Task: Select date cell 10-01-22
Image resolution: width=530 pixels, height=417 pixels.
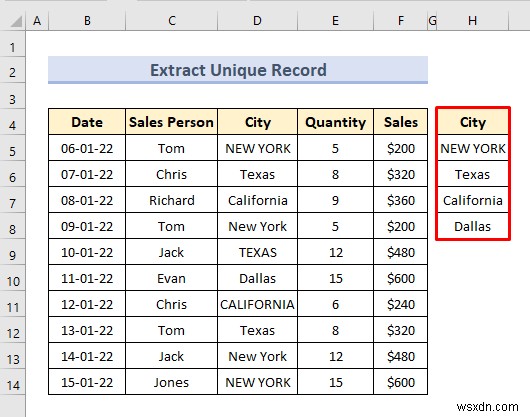Action: point(87,252)
